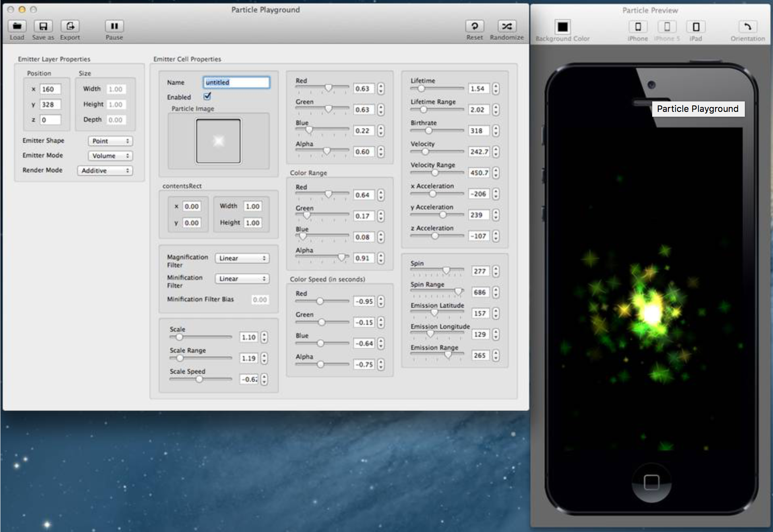Open the Background Color black swatch
Viewport: 773px width, 532px height.
[562, 27]
